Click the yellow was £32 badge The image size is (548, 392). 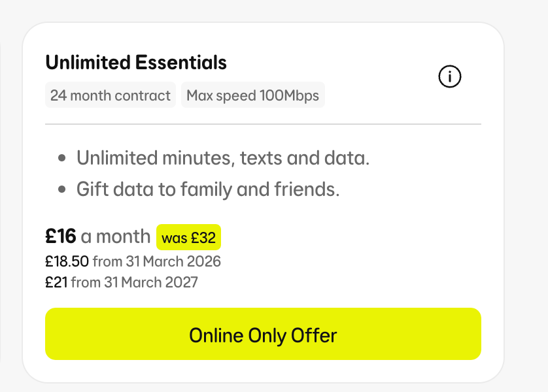[188, 237]
